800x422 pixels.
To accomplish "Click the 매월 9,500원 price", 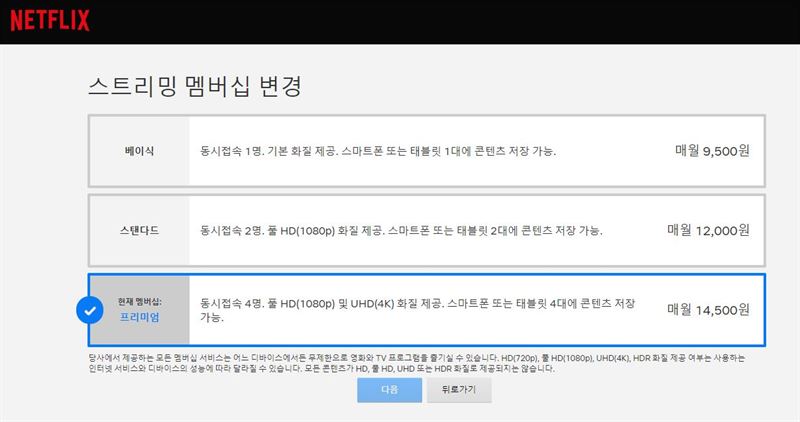I will coord(712,151).
